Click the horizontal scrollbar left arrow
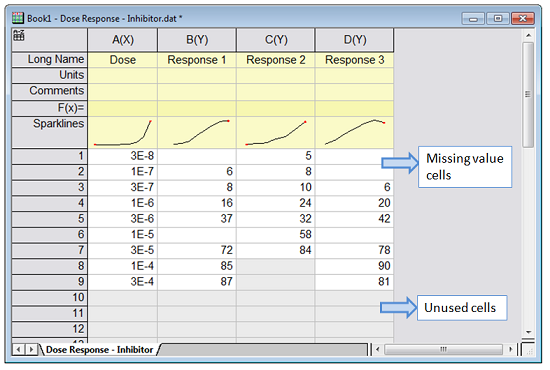The height and width of the screenshot is (370, 550). coord(378,349)
